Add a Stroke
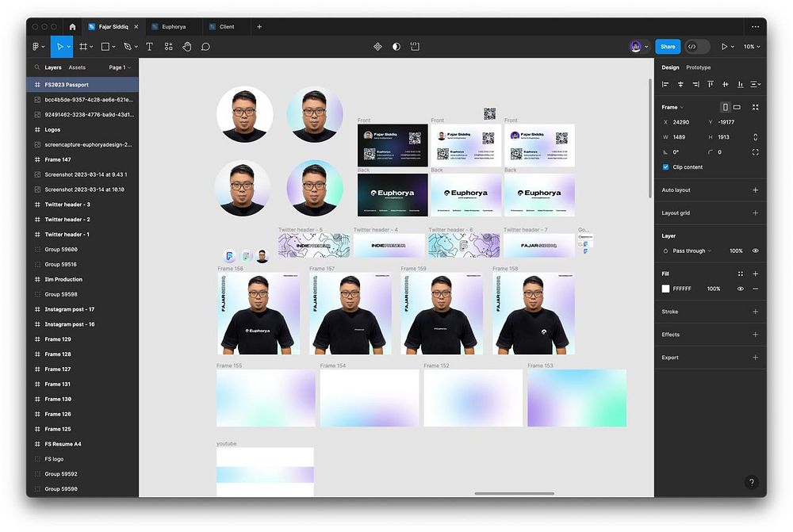The width and height of the screenshot is (793, 532). (755, 312)
